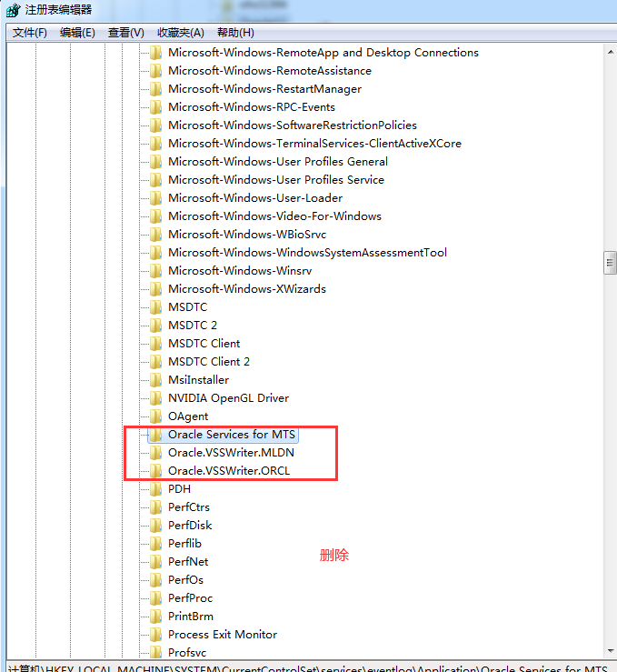This screenshot has height=672, width=617.
Task: Click folder icon of Microsoft-Windows-WBioSrvc
Action: [x=156, y=235]
